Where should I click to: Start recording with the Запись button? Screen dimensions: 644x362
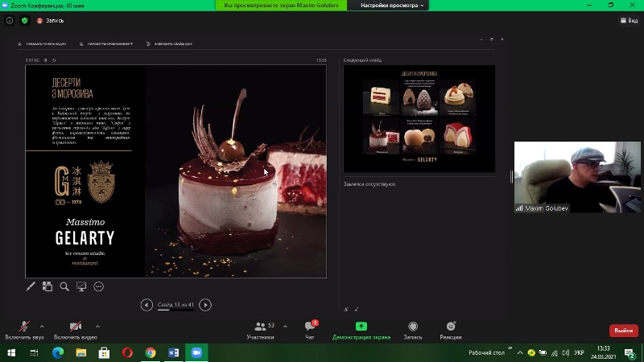click(x=412, y=329)
